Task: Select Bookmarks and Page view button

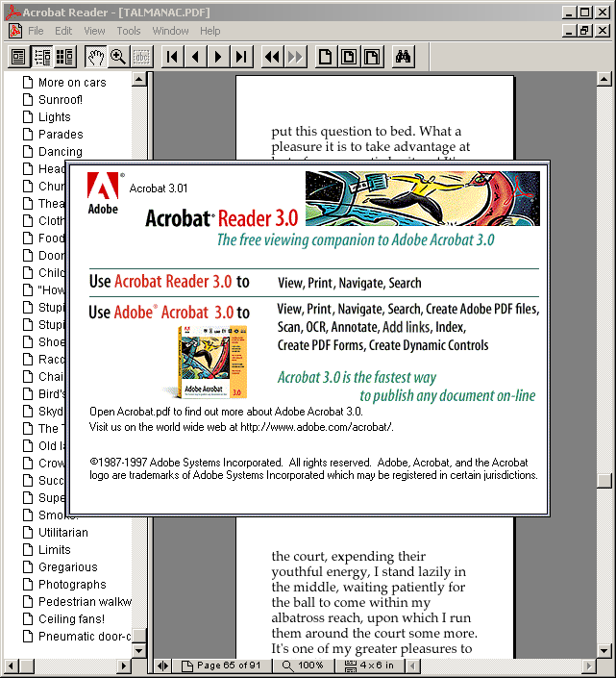Action: pos(42,57)
